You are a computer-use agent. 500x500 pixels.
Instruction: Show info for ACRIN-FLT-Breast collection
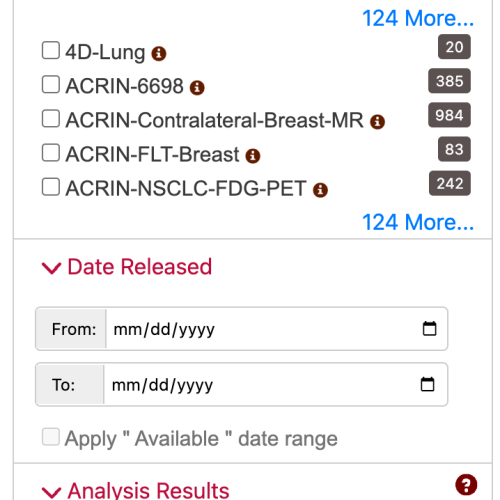tap(253, 156)
